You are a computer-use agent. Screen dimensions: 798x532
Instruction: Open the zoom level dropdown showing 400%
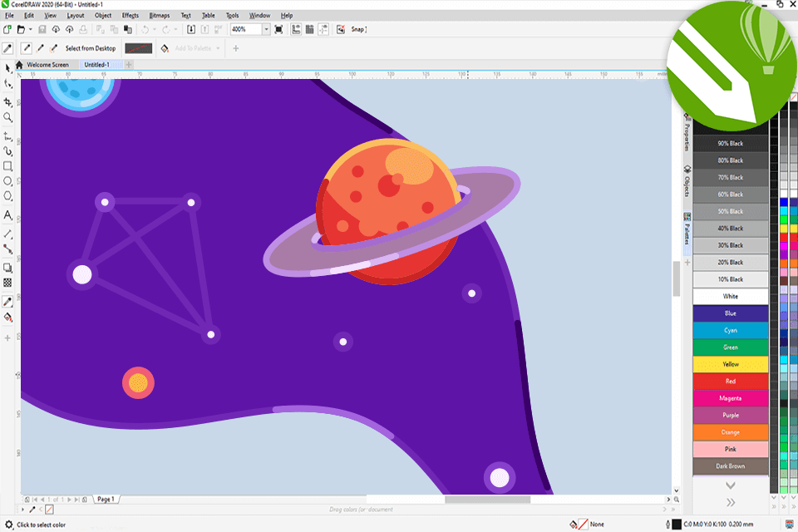pyautogui.click(x=266, y=29)
